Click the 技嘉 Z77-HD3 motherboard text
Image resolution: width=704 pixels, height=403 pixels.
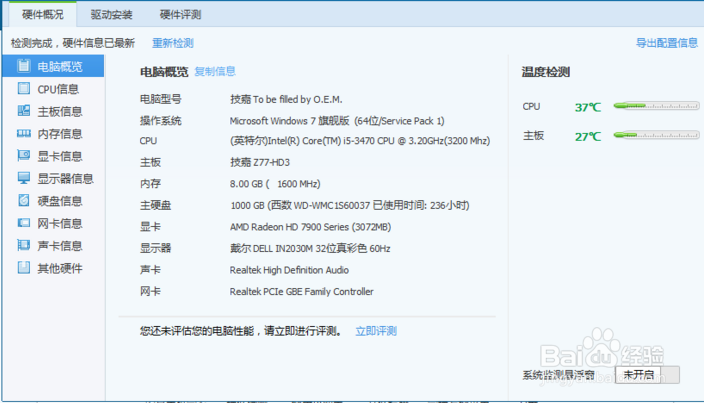(260, 162)
